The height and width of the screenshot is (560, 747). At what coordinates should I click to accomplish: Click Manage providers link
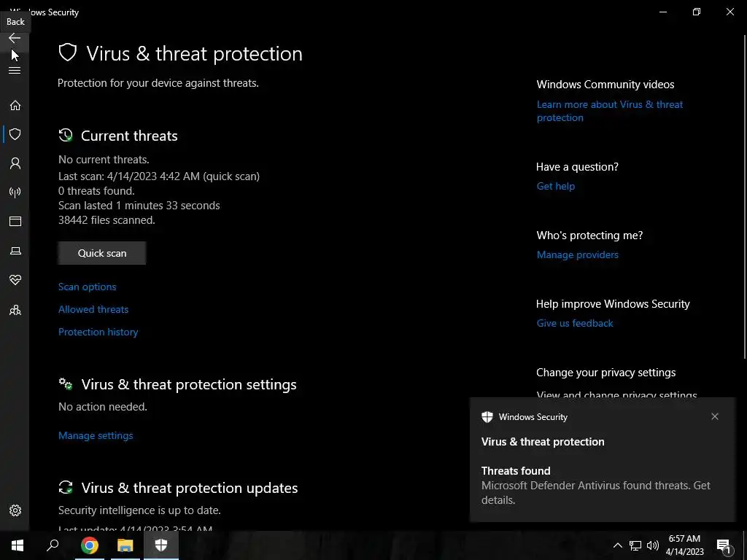point(578,254)
